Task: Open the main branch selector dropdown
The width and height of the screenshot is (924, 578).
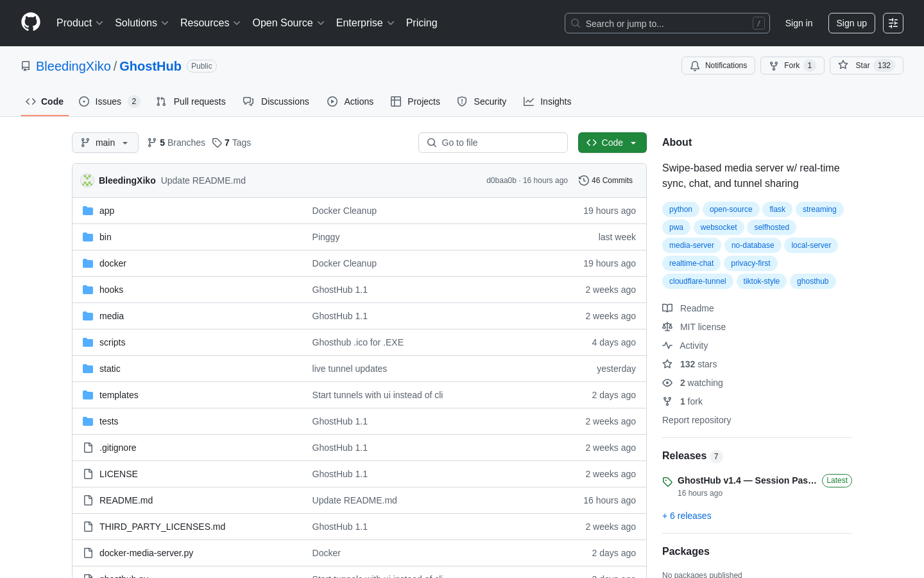Action: pos(105,143)
